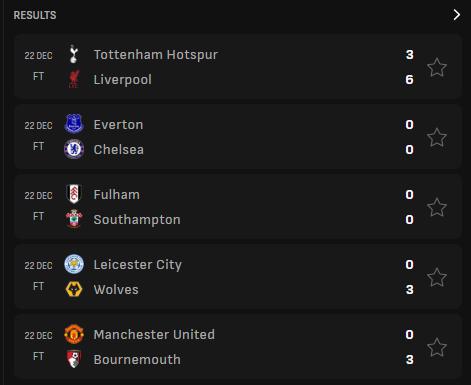Click the Leicester City fox badge
This screenshot has width=471, height=385.
74,264
